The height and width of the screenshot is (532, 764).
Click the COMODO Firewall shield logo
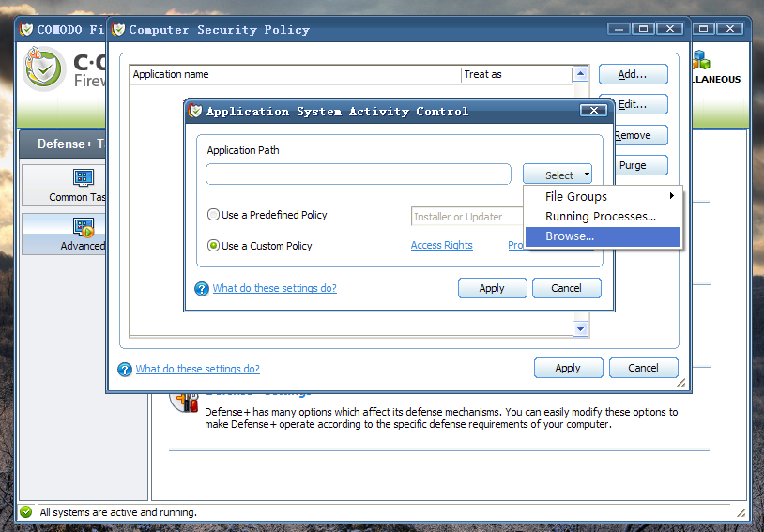click(44, 68)
